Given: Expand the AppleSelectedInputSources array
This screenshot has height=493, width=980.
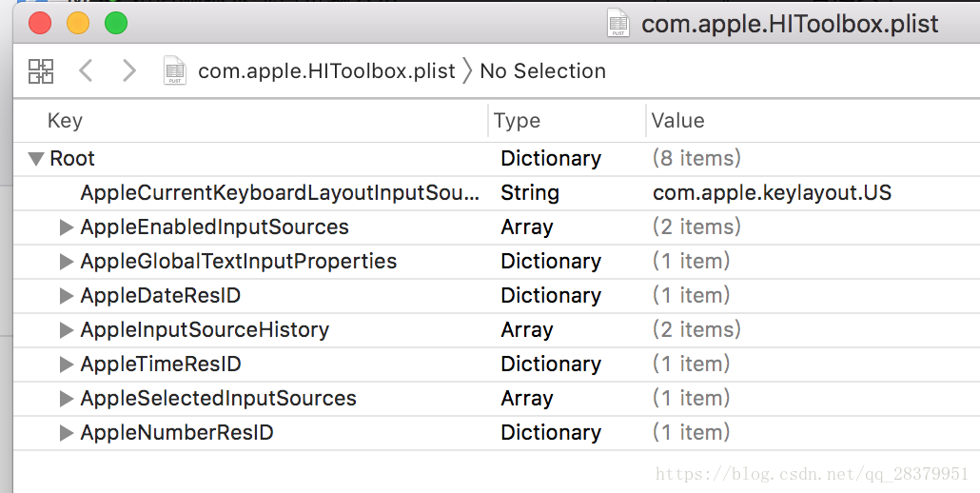Looking at the screenshot, I should 67,399.
